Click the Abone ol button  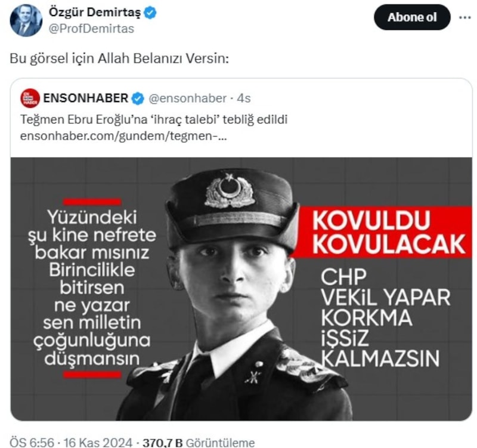point(412,17)
